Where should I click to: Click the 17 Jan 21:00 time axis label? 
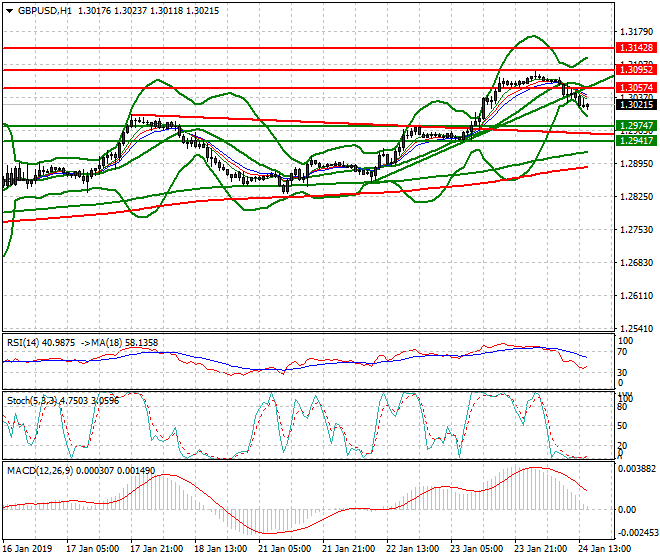coord(157,549)
